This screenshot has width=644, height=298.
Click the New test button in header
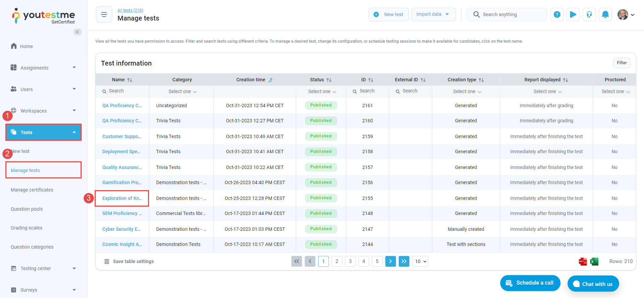tap(389, 14)
